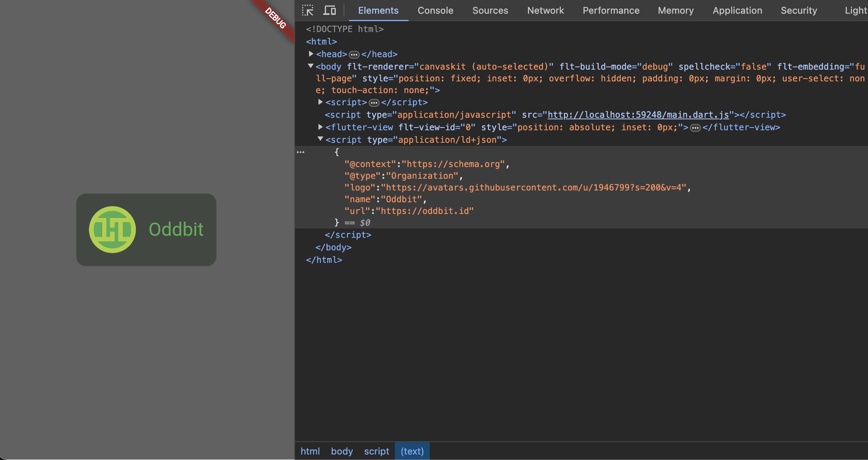Open the Network tab
Screen dimensions: 868x460
[x=545, y=11]
